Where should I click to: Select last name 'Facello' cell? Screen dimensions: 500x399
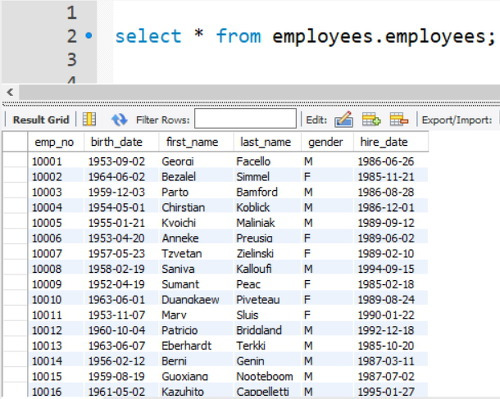pos(267,162)
